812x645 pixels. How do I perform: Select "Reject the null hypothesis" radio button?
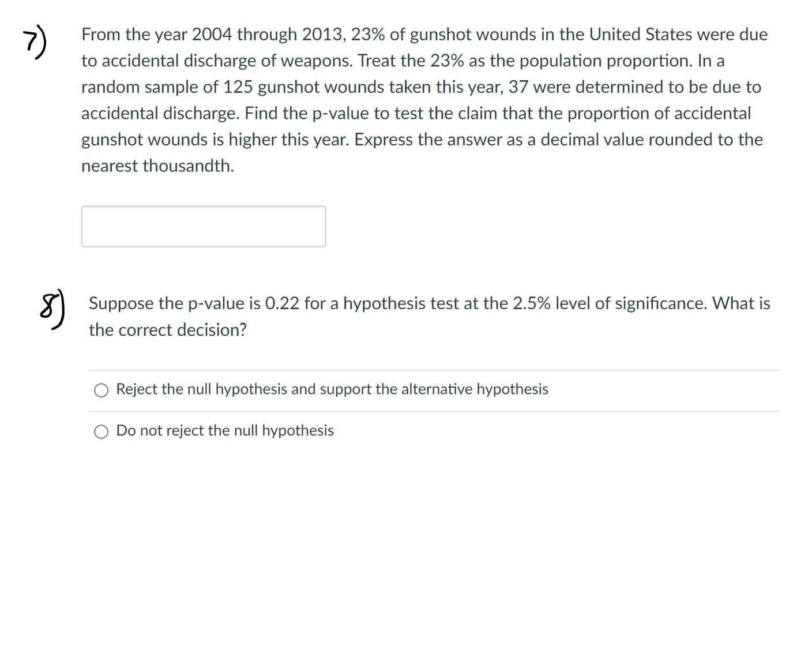pyautogui.click(x=101, y=389)
